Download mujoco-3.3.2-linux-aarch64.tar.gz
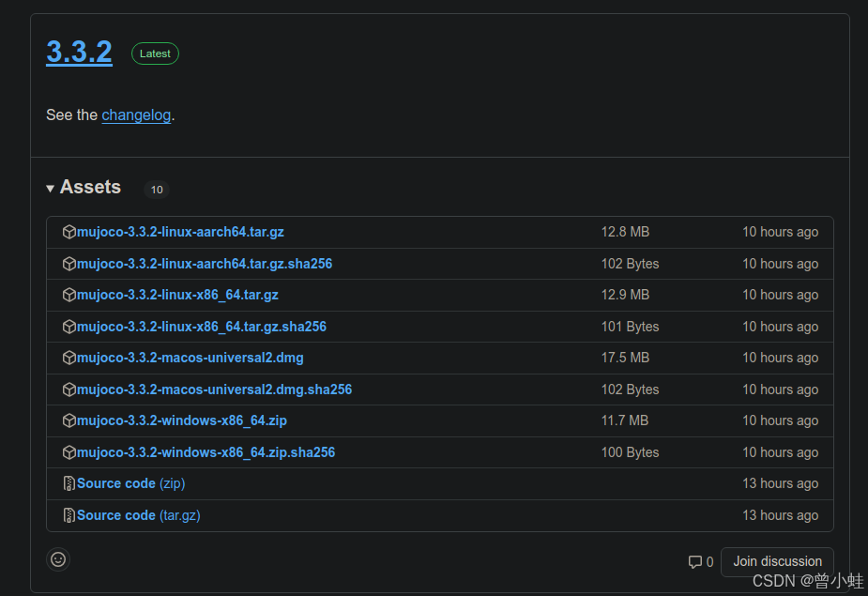 pyautogui.click(x=180, y=232)
